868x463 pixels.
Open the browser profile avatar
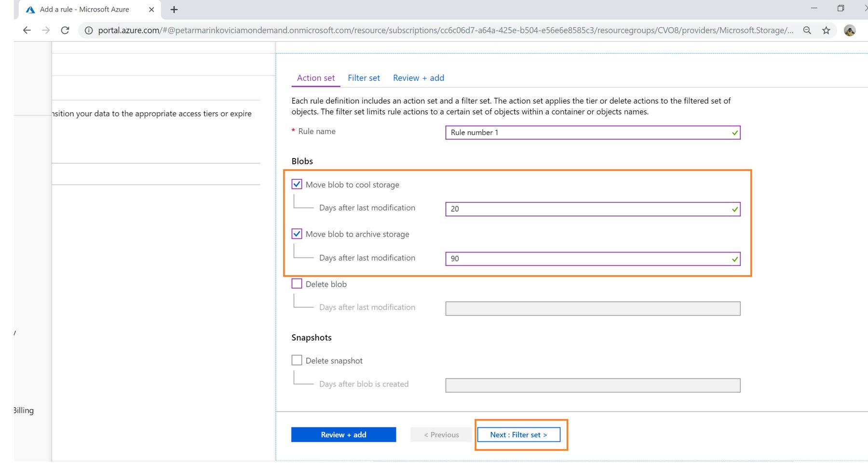(850, 30)
